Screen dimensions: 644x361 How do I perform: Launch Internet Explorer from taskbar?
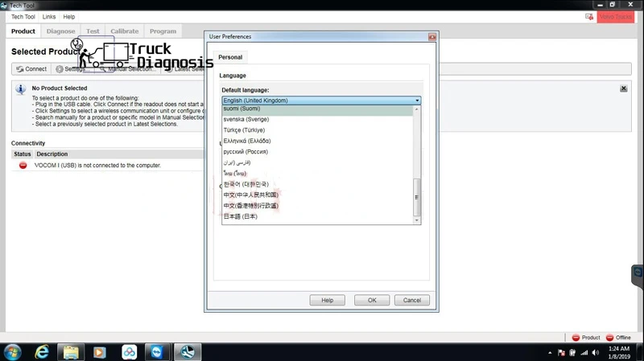(42, 352)
